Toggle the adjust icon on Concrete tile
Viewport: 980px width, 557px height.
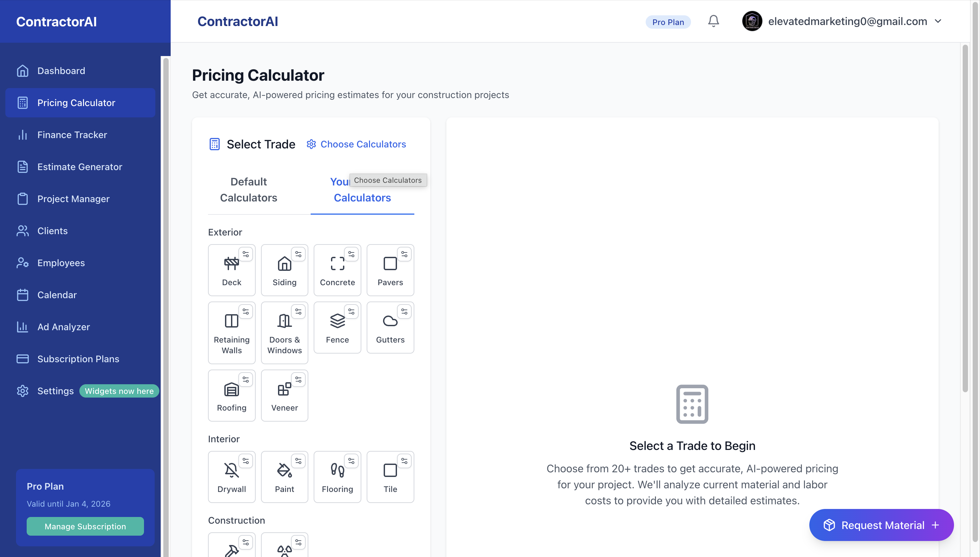point(351,254)
